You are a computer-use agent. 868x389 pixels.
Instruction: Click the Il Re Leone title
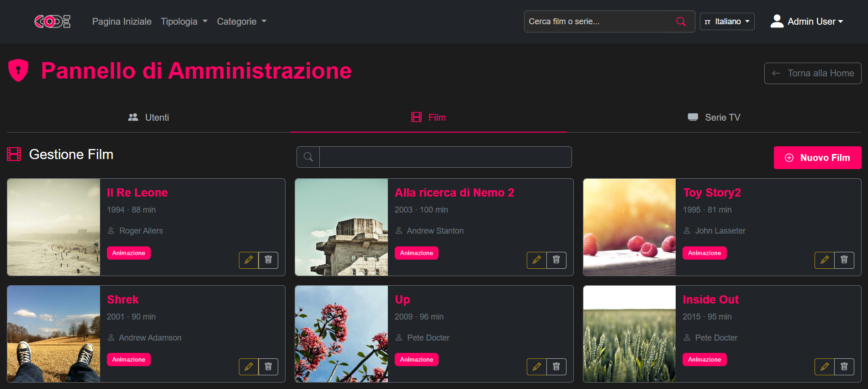click(137, 192)
